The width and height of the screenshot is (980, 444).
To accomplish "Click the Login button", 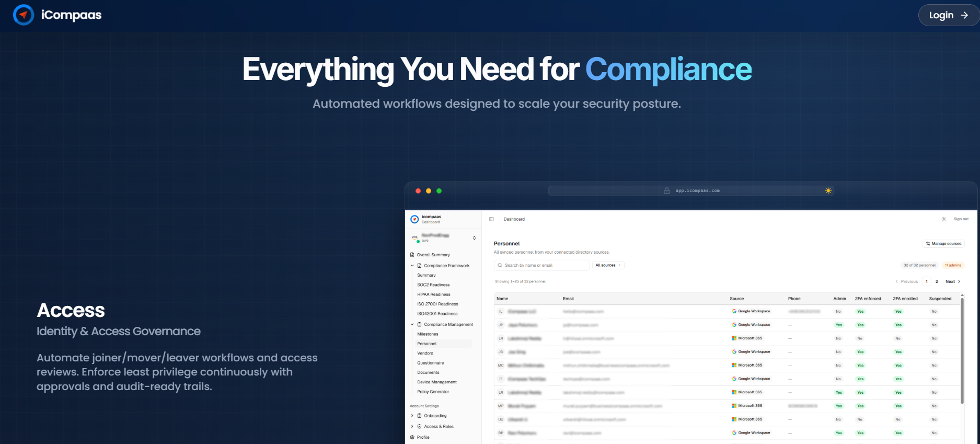I will tap(948, 15).
